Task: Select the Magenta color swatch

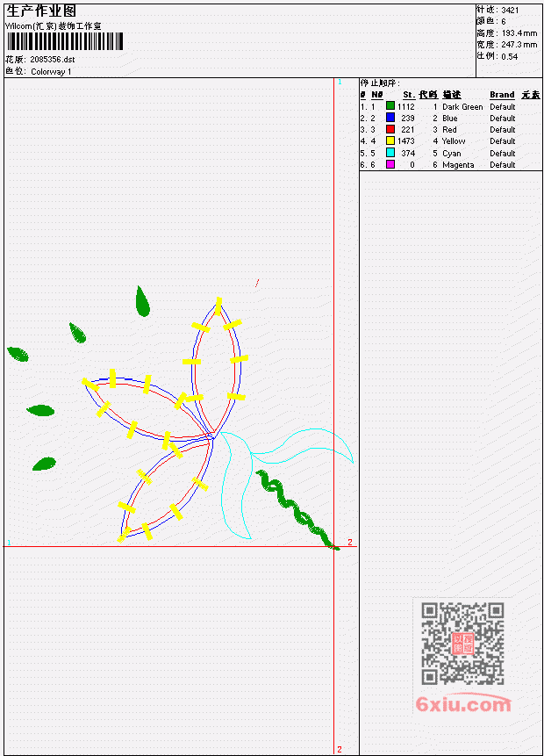Action: [x=390, y=164]
